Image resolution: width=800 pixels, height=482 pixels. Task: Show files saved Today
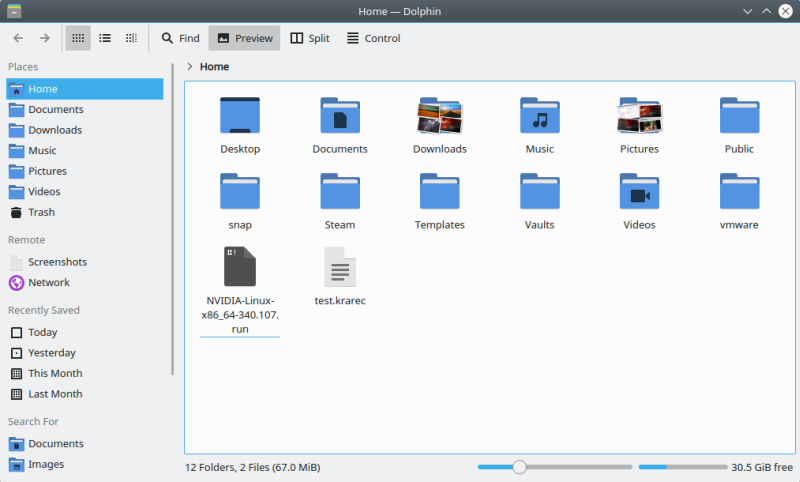point(85,332)
